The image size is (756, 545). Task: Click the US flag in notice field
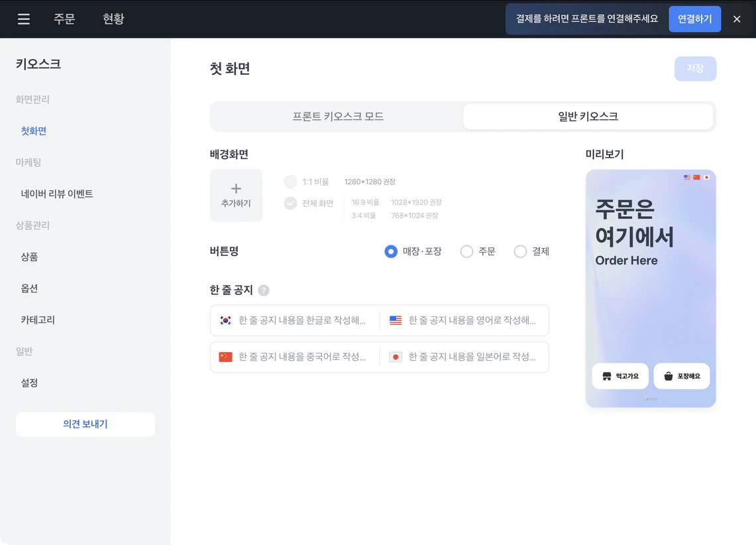coord(396,320)
